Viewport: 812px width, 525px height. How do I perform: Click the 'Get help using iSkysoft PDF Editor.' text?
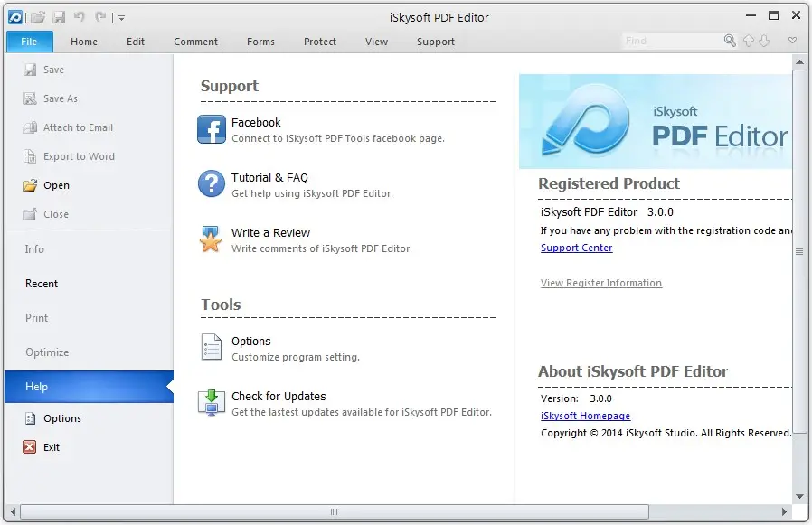(x=312, y=193)
